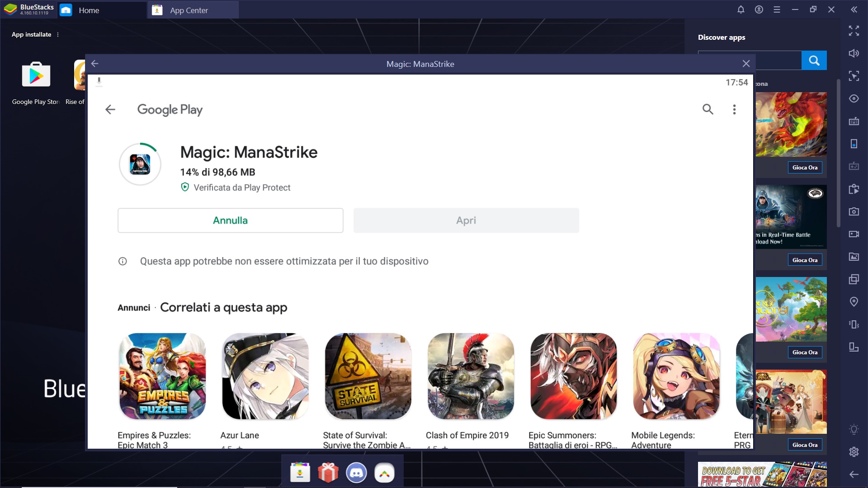Open Empires & Puzzles app thumbnail
Image resolution: width=868 pixels, height=488 pixels.
click(162, 376)
